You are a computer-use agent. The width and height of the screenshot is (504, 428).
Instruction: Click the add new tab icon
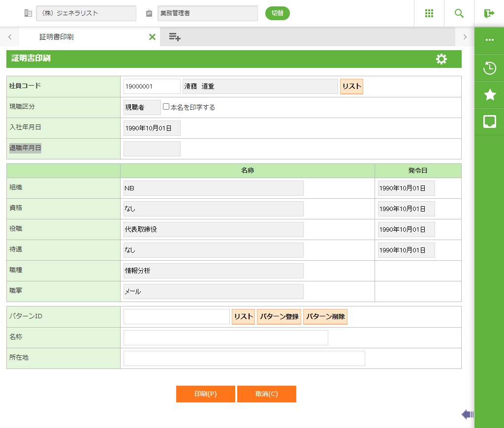pyautogui.click(x=175, y=37)
